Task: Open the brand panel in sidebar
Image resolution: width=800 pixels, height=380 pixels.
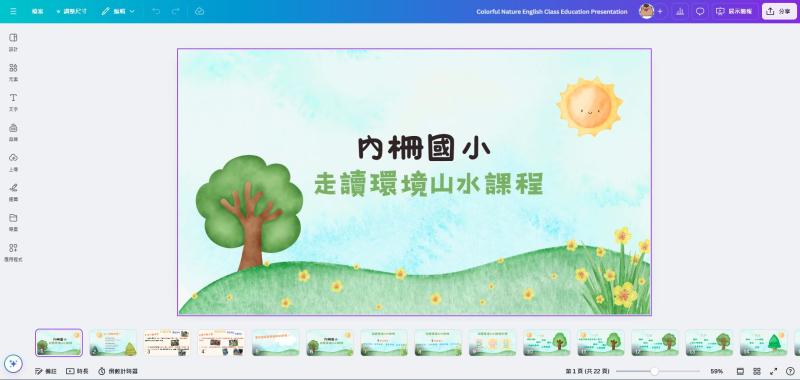Action: click(13, 132)
